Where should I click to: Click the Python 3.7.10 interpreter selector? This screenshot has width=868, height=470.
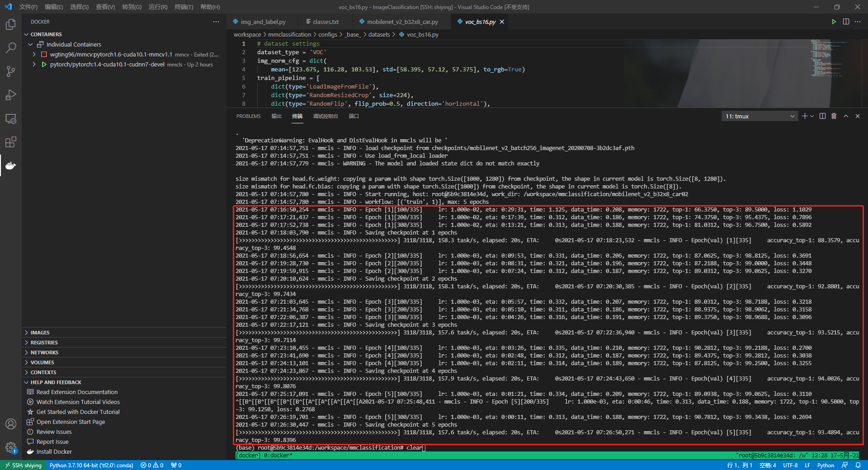[91, 465]
